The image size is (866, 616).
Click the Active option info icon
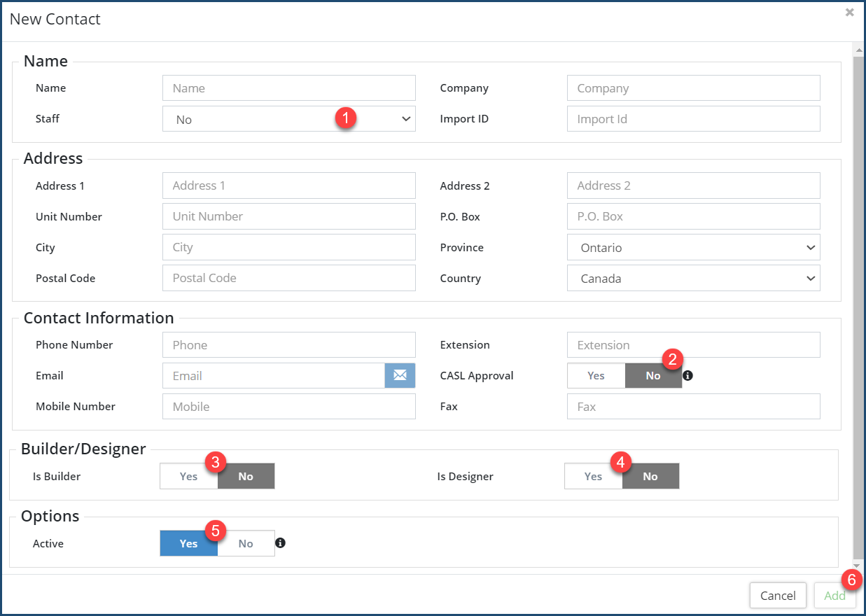click(280, 542)
